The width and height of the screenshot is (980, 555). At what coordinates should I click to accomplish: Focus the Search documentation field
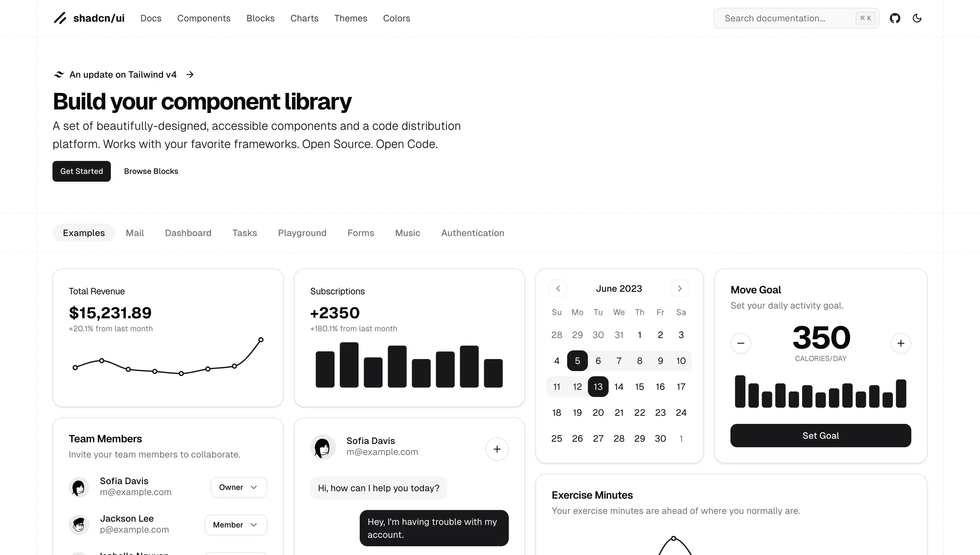point(786,18)
